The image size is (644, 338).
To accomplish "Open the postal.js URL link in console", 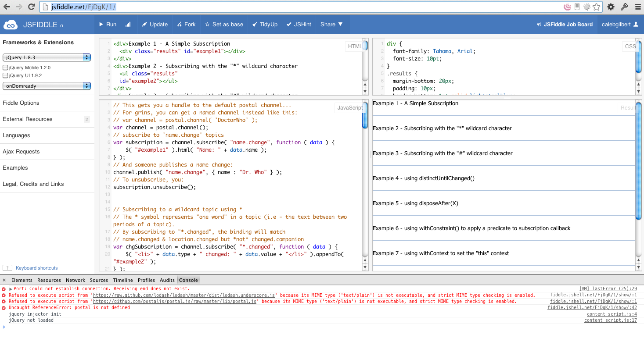I will click(175, 302).
